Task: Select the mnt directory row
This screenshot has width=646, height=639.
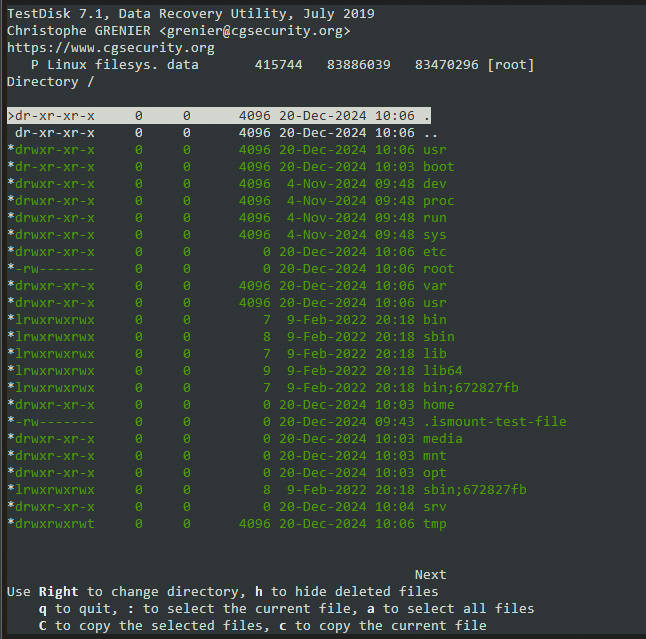Action: [x=227, y=456]
